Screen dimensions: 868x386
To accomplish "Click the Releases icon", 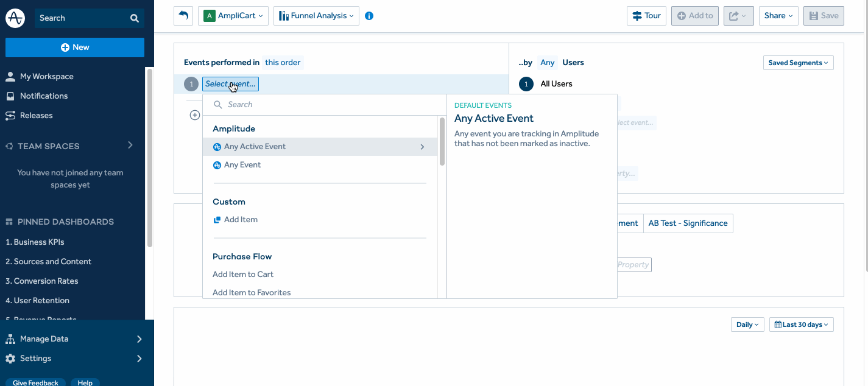I will 10,116.
